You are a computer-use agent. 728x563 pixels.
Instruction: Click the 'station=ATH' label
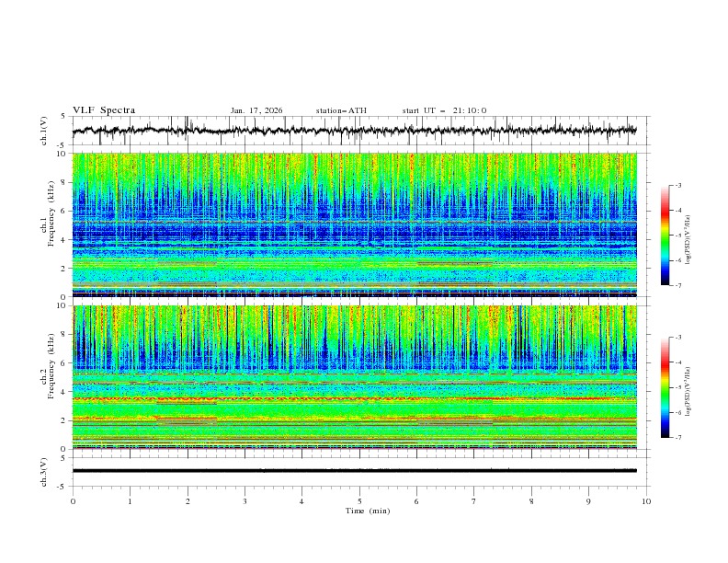[341, 110]
